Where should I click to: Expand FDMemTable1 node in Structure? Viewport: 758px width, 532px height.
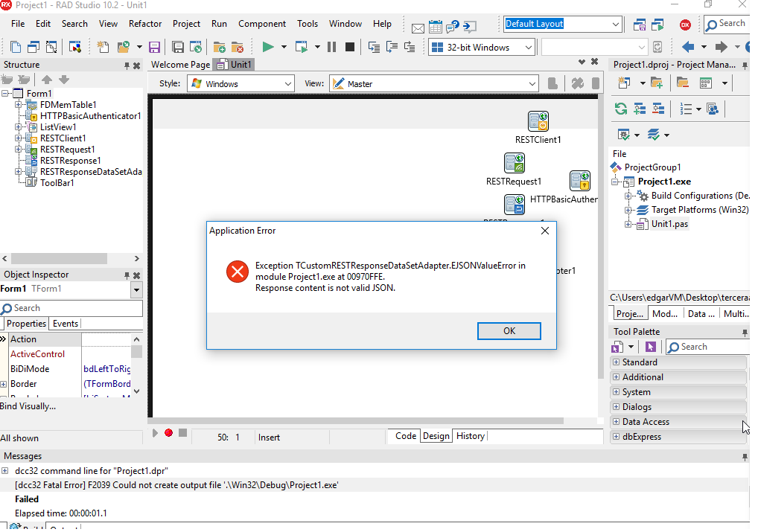(18, 104)
